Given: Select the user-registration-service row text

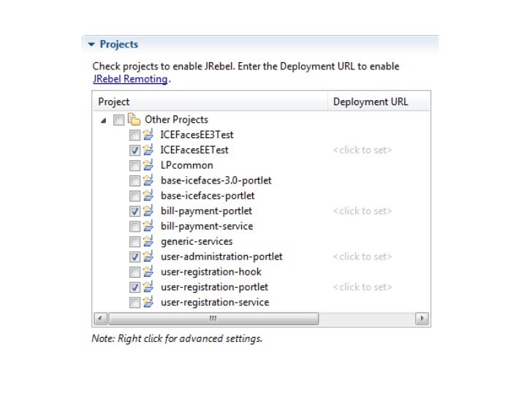Looking at the screenshot, I should coord(215,303).
